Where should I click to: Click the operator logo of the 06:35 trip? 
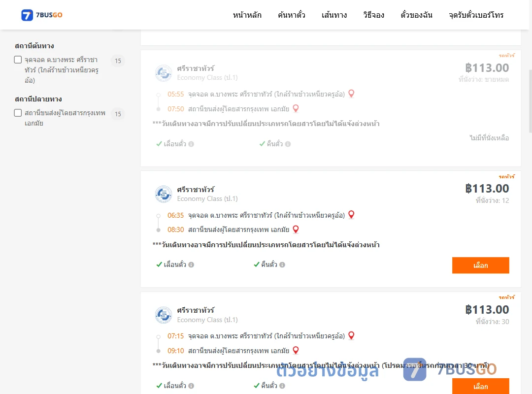pos(164,194)
